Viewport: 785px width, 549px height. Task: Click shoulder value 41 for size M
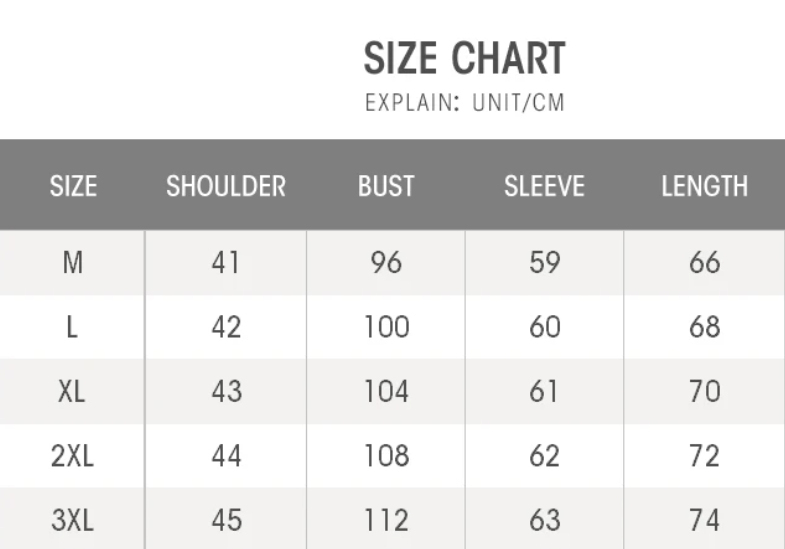click(226, 263)
